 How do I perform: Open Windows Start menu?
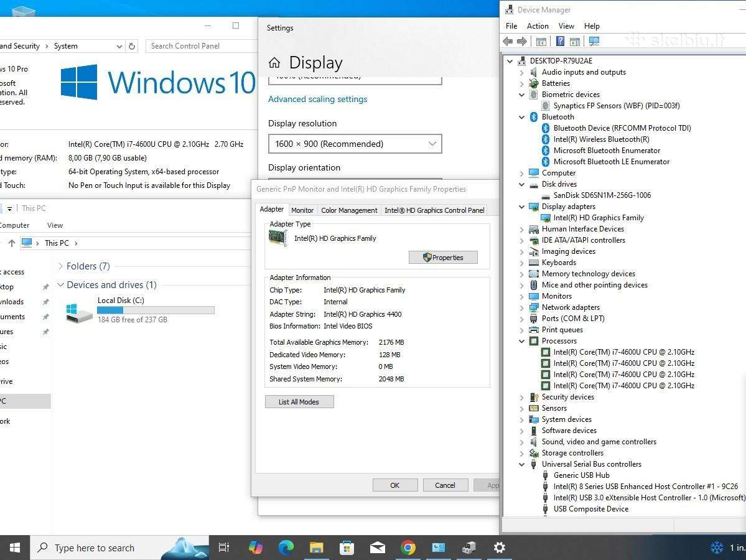click(x=15, y=548)
